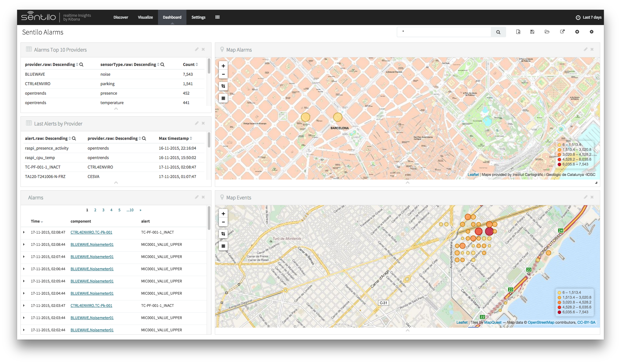This screenshot has height=364, width=621.
Task: Click the dark red event marker
Action: 489,231
